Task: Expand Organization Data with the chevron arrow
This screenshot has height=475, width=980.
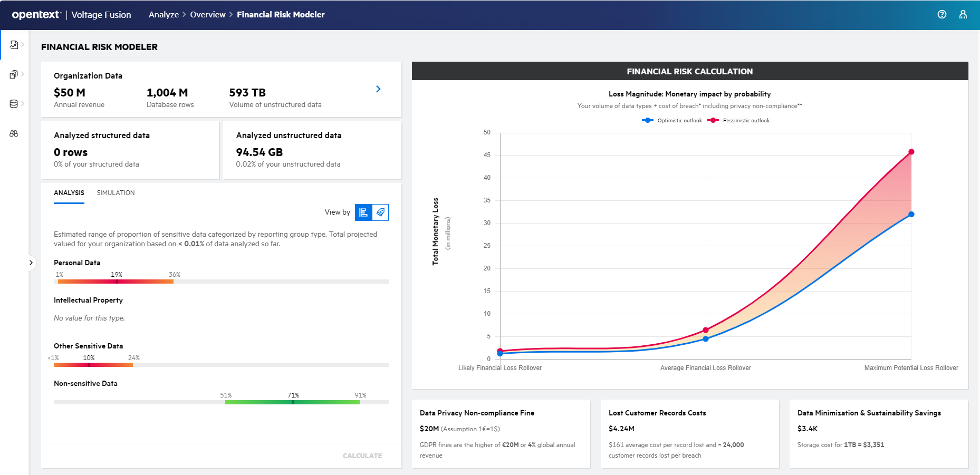Action: coord(378,89)
